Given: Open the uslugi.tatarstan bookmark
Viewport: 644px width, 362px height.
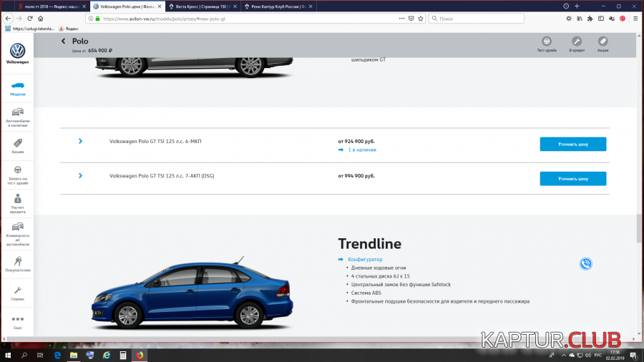Looking at the screenshot, I should (x=30, y=29).
